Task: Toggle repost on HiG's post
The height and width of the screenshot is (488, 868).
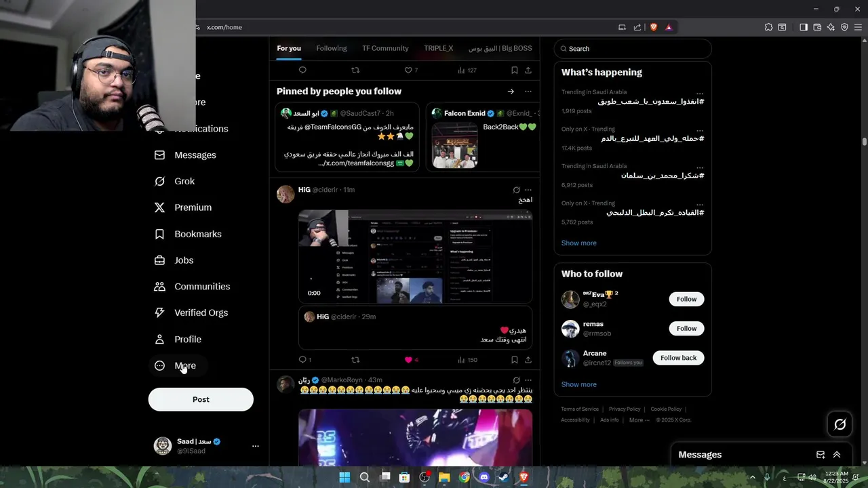Action: (x=355, y=360)
